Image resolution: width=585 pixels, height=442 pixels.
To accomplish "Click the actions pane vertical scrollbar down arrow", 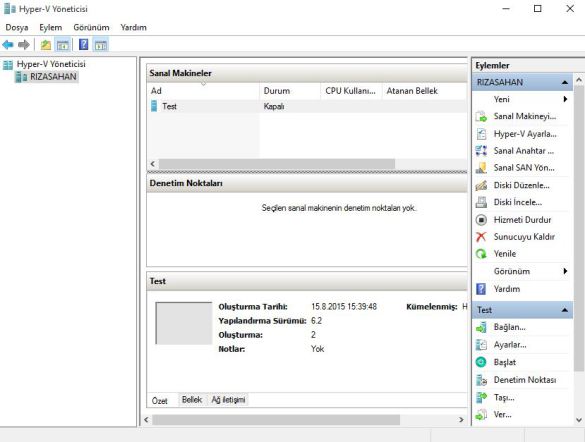I will (579, 420).
